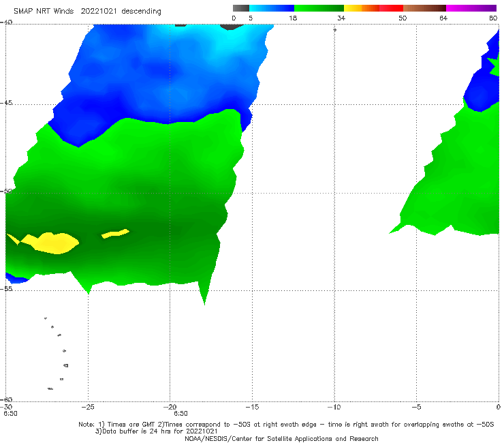Image resolution: width=504 pixels, height=443 pixels.
Task: Click longitude axis label '-15'
Action: point(252,407)
